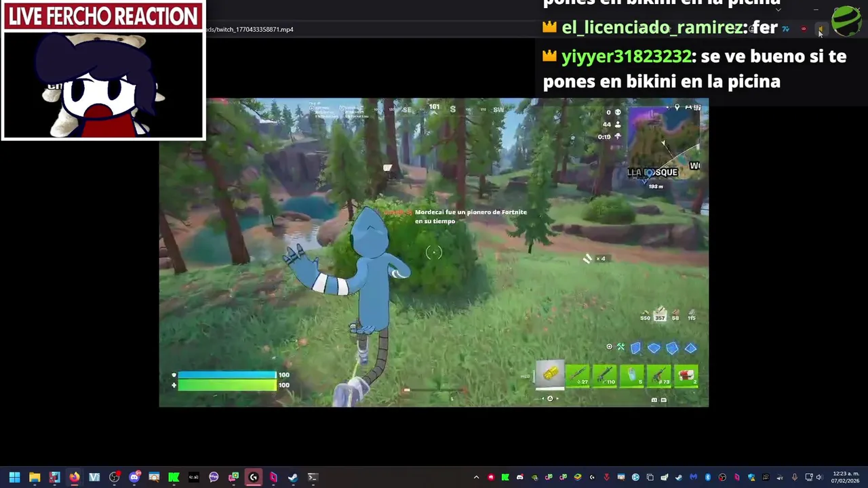The image size is (868, 488).
Task: Select the wood material count 550
Action: 645,316
